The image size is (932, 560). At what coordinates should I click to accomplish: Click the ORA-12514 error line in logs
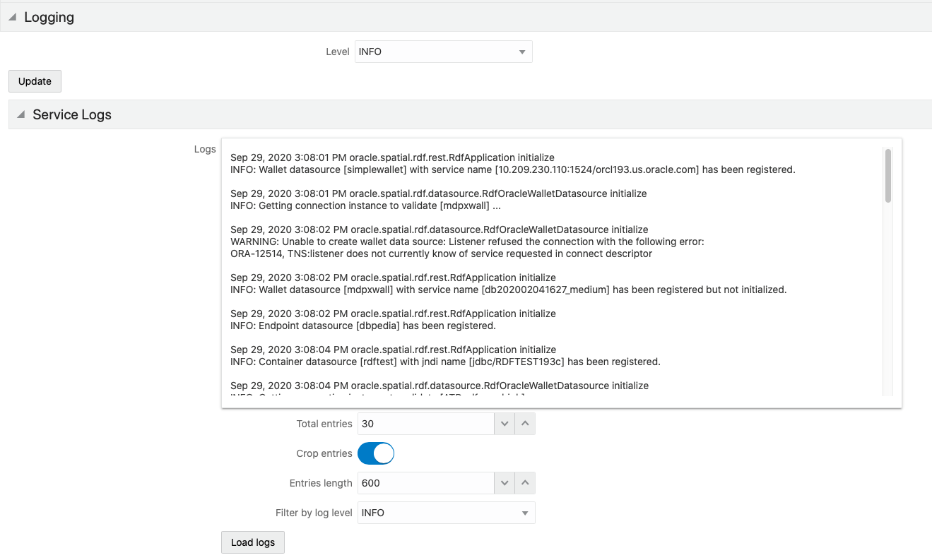tap(441, 254)
